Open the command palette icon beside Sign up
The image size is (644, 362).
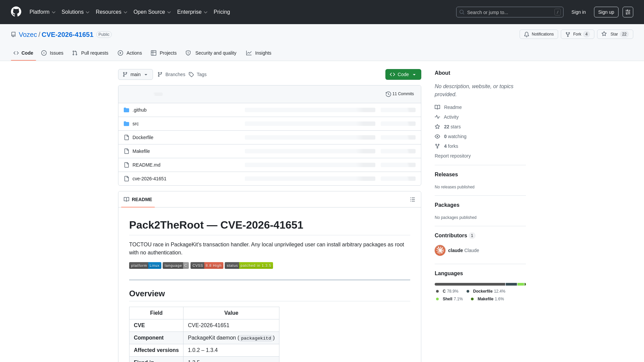coord(628,12)
